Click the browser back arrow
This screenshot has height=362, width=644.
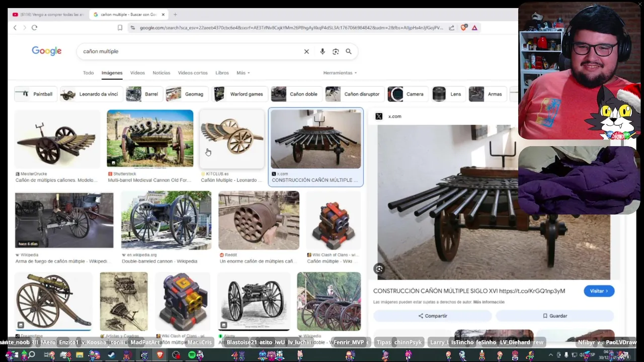tap(15, 28)
